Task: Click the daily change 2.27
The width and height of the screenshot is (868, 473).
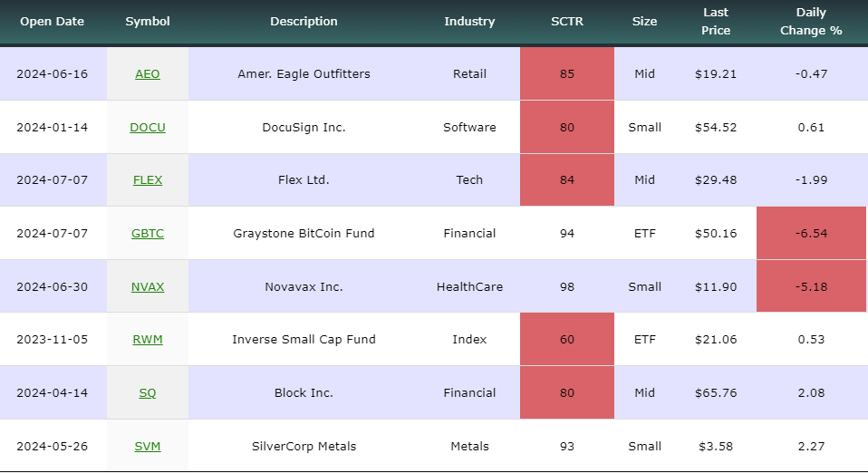Action: click(811, 446)
